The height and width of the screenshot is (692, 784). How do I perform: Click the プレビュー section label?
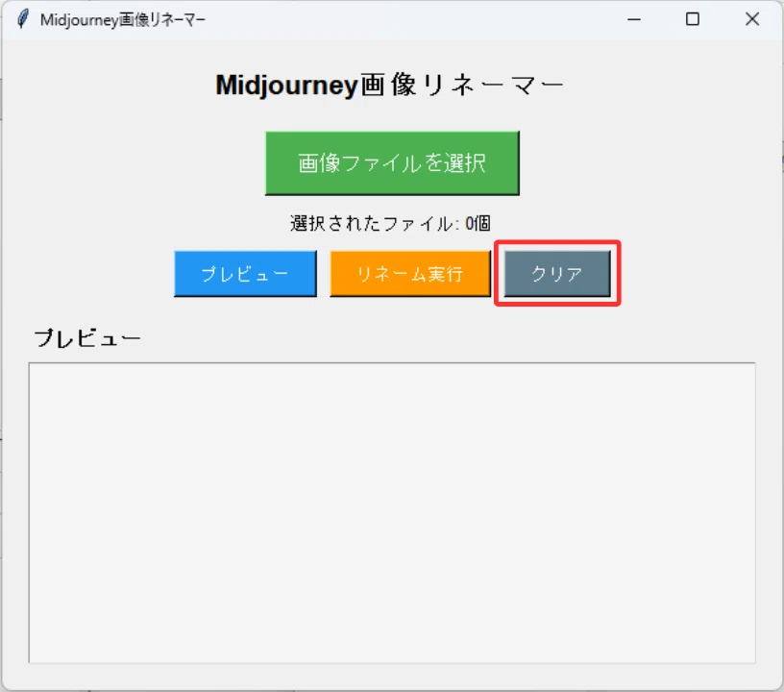(87, 338)
